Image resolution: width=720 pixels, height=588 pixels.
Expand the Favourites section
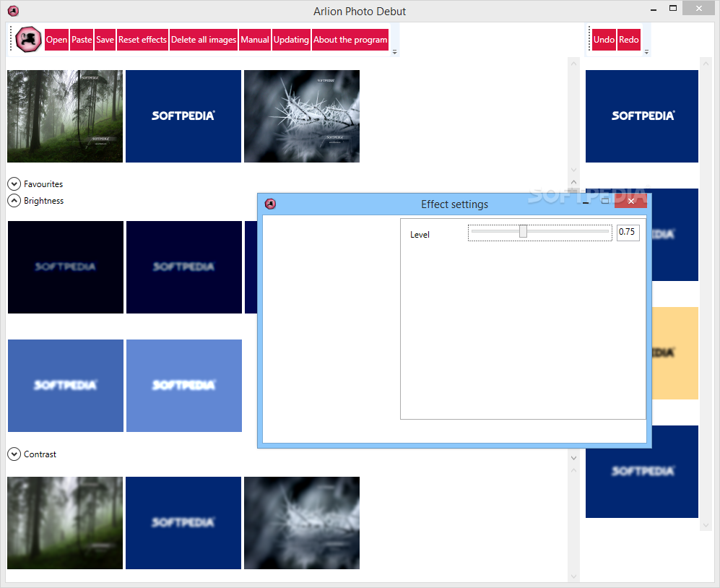[14, 183]
